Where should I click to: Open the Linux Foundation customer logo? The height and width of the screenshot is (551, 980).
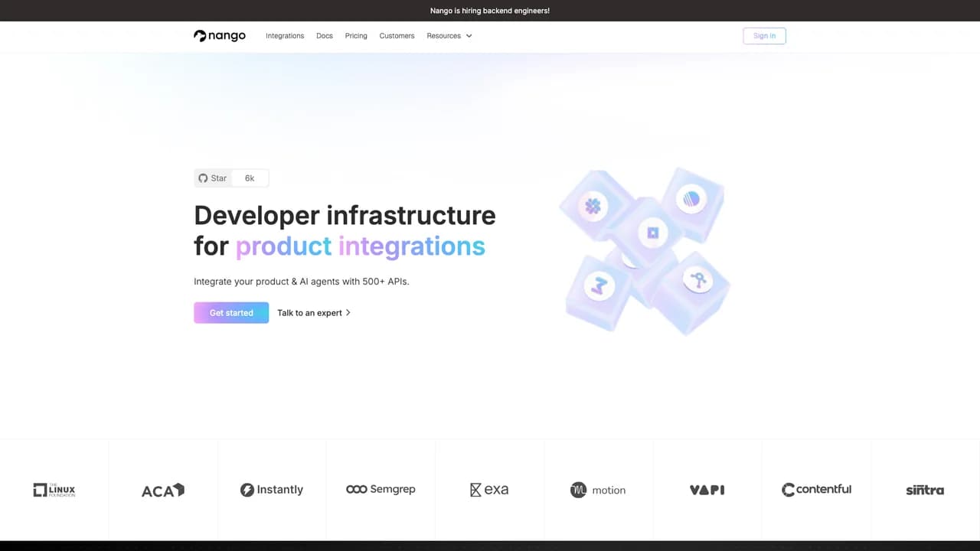point(54,490)
